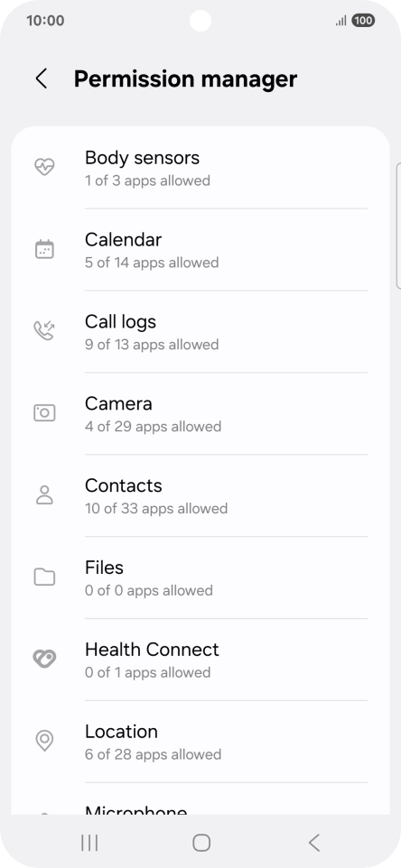Viewport: 401px width, 868px height.
Task: Open Call logs permission settings
Action: click(200, 331)
